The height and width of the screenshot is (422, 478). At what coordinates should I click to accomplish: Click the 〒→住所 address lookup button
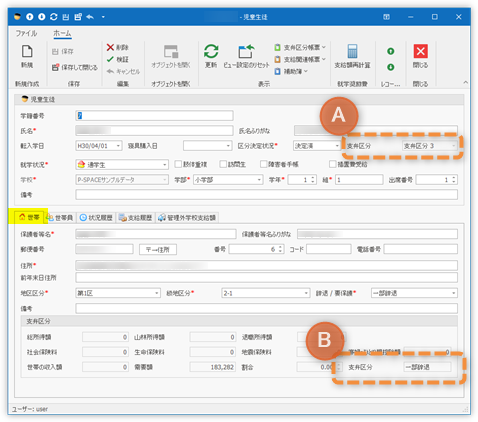pyautogui.click(x=158, y=249)
